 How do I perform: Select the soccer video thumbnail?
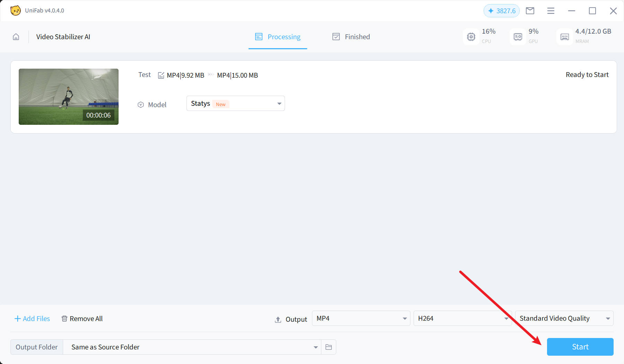click(69, 97)
